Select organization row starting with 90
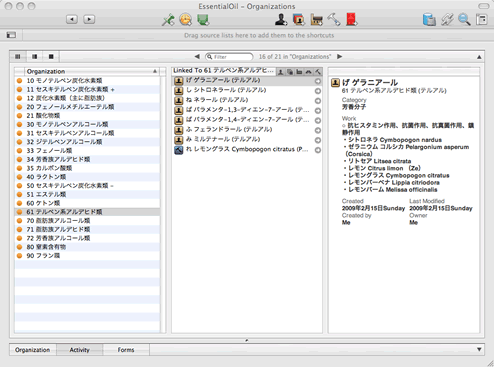The height and width of the screenshot is (367, 494). tap(87, 256)
